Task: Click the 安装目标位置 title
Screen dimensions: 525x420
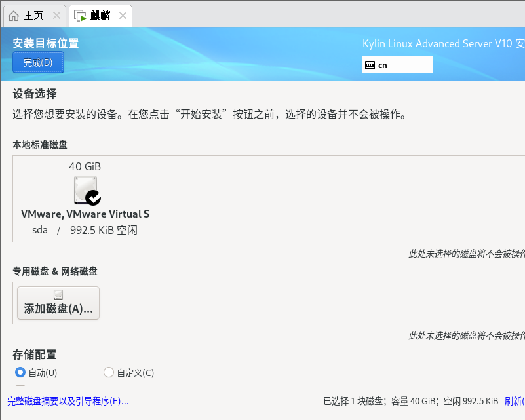Action: tap(45, 43)
